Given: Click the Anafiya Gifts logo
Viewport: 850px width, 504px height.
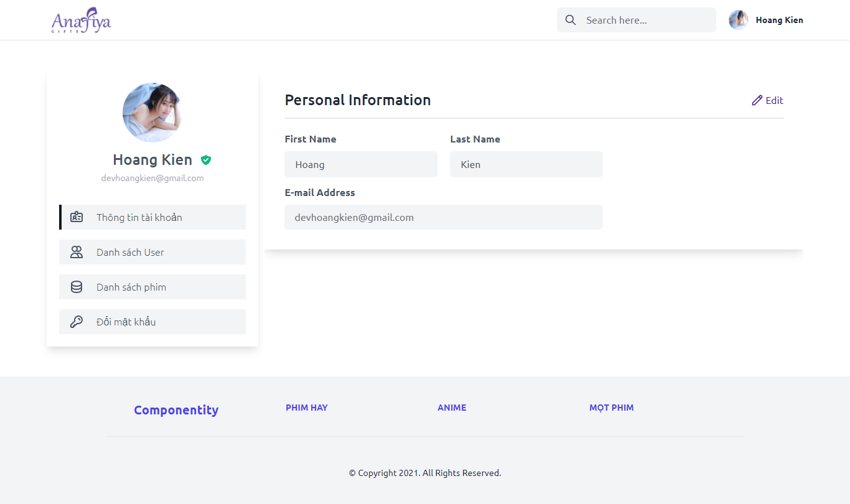Looking at the screenshot, I should click(x=81, y=20).
